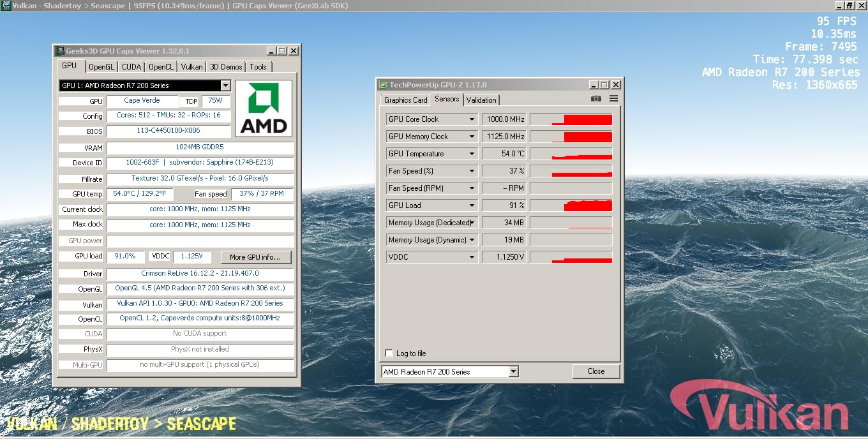Image resolution: width=868 pixels, height=439 pixels.
Task: Click the Driver field Crimson ReLive 16.12.2
Action: coord(200,274)
